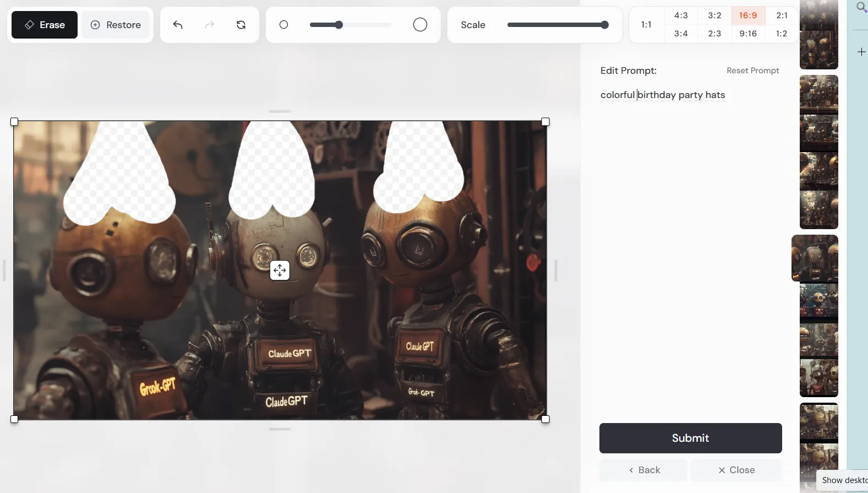This screenshot has width=868, height=493.
Task: Click the redo arrow icon
Action: pyautogui.click(x=210, y=25)
